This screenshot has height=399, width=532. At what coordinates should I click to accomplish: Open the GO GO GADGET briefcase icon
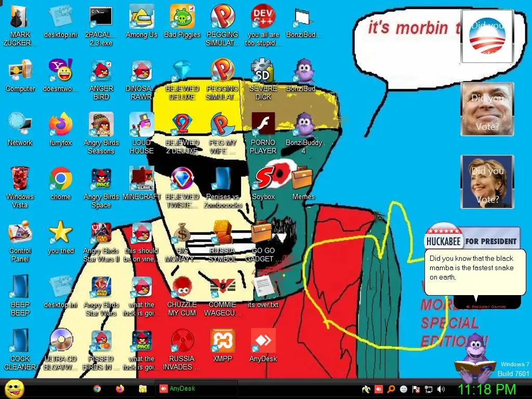(x=261, y=231)
